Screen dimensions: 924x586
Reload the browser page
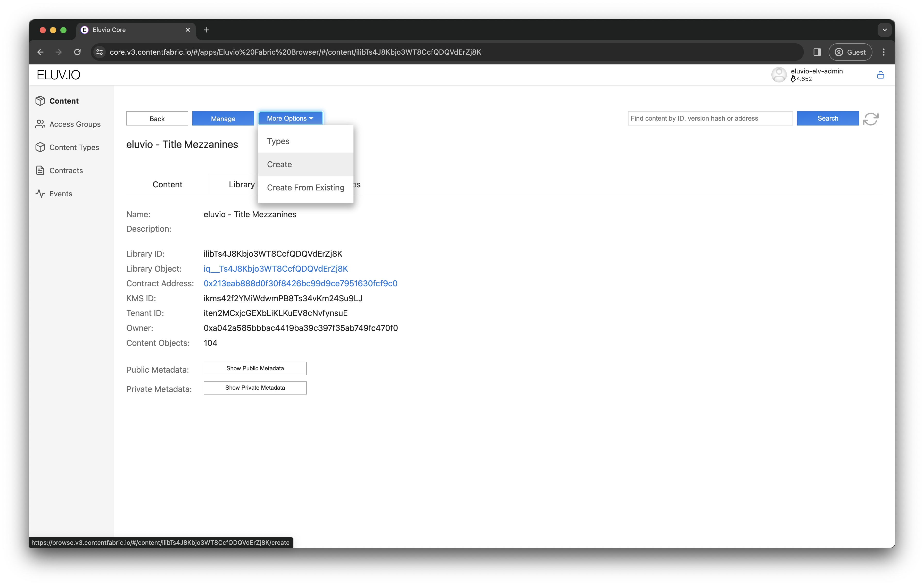click(x=78, y=52)
